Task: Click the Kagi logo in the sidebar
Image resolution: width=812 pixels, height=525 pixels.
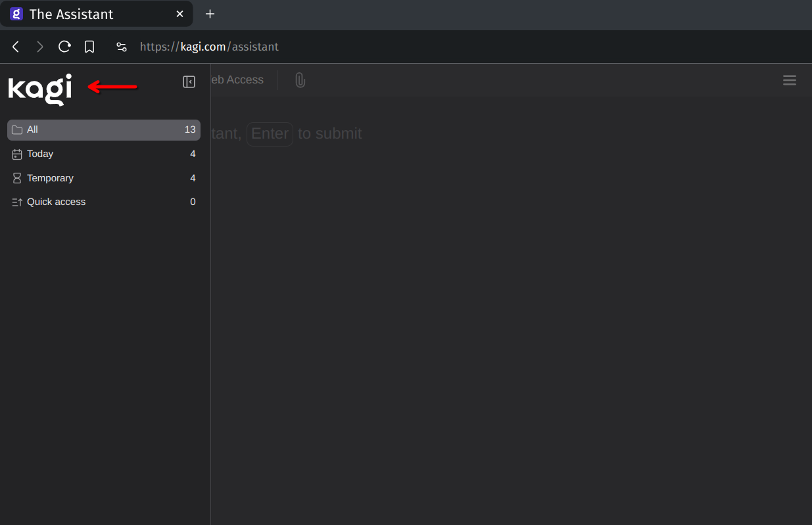Action: tap(40, 89)
